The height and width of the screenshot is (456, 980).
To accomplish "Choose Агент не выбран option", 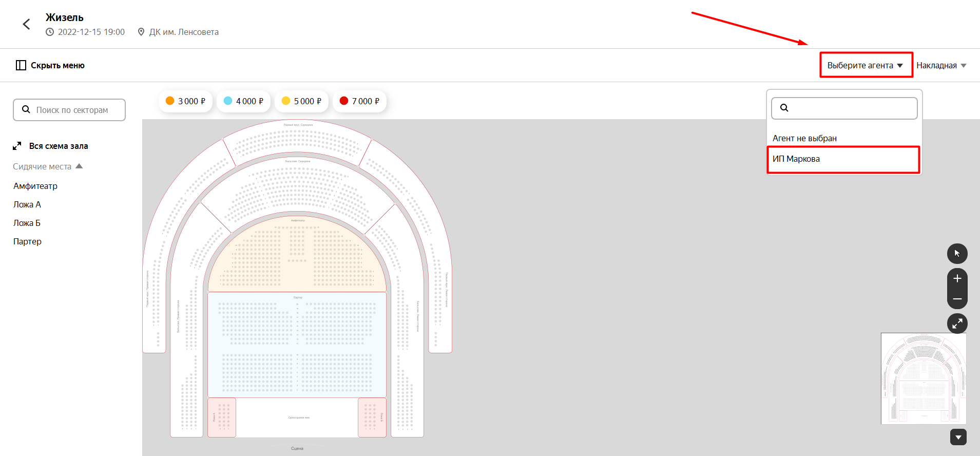I will click(x=804, y=138).
